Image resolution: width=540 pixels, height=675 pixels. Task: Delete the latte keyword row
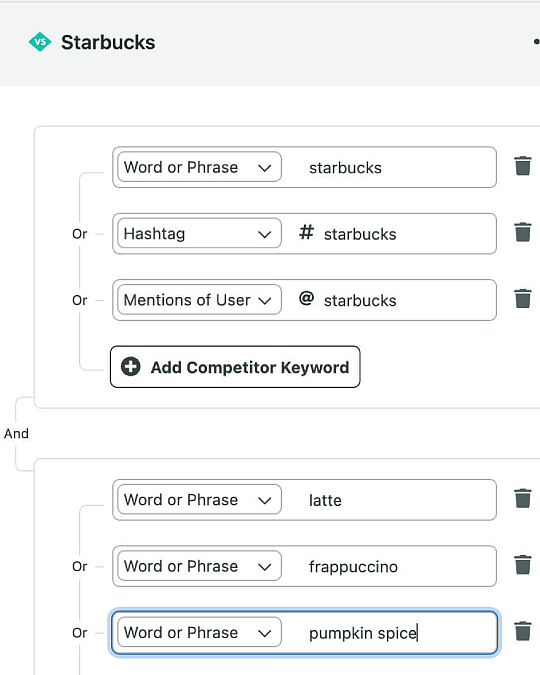pos(523,499)
